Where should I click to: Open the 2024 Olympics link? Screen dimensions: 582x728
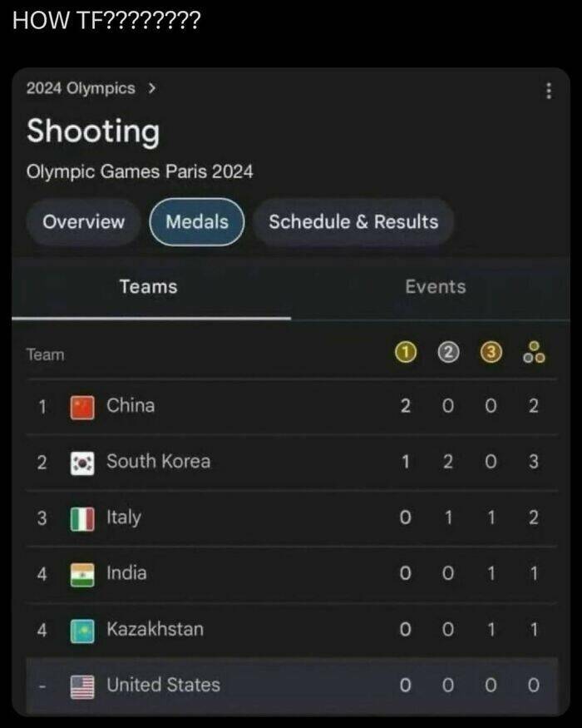pos(81,88)
